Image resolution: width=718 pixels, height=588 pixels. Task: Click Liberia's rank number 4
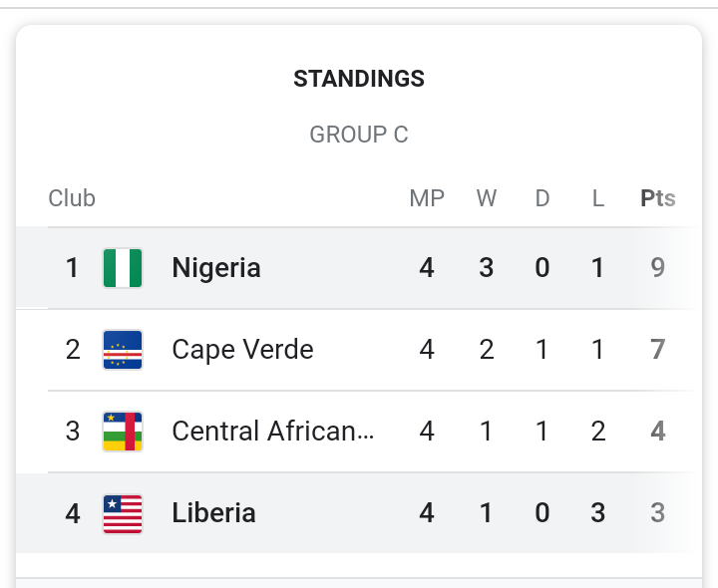click(x=72, y=513)
